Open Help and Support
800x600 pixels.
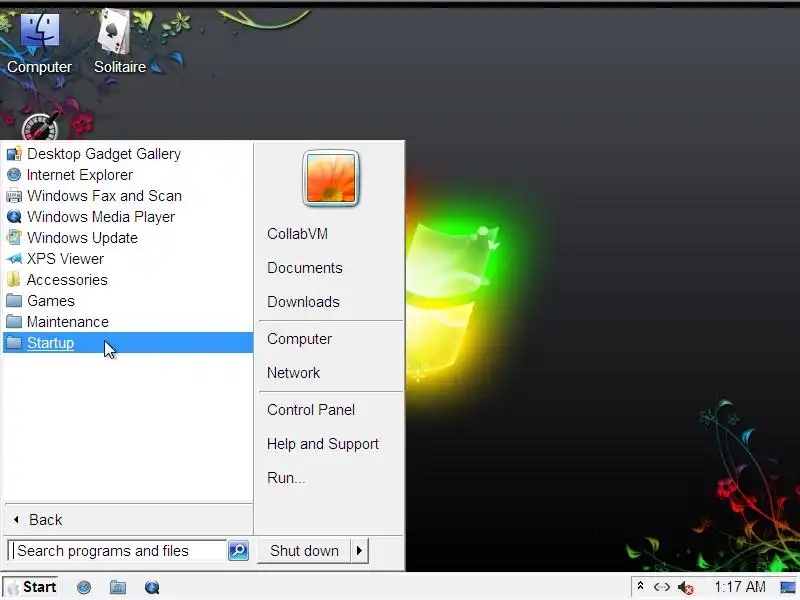click(322, 444)
